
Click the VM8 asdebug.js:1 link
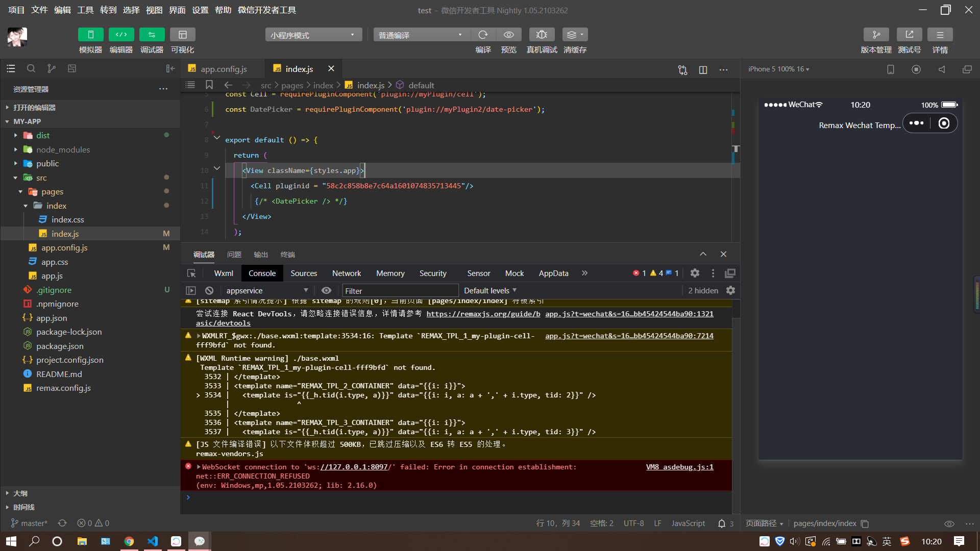(679, 467)
